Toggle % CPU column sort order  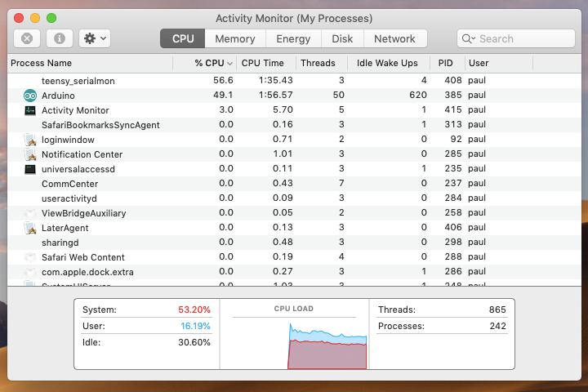(205, 63)
